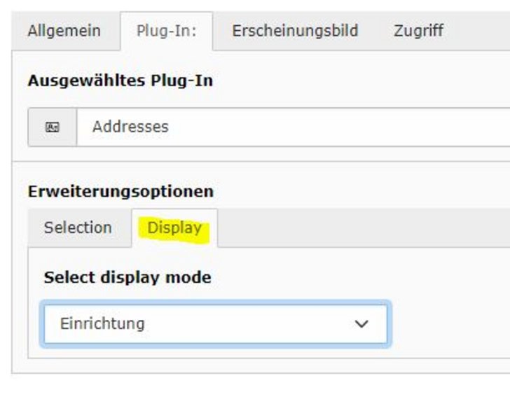Open the Select display mode dropdown
Image resolution: width=510 pixels, height=420 pixels.
(215, 324)
